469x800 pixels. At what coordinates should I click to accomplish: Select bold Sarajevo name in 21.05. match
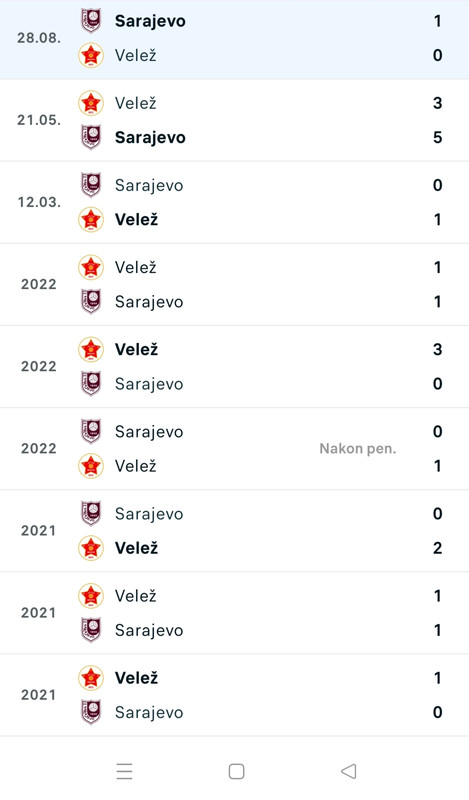[x=150, y=137]
